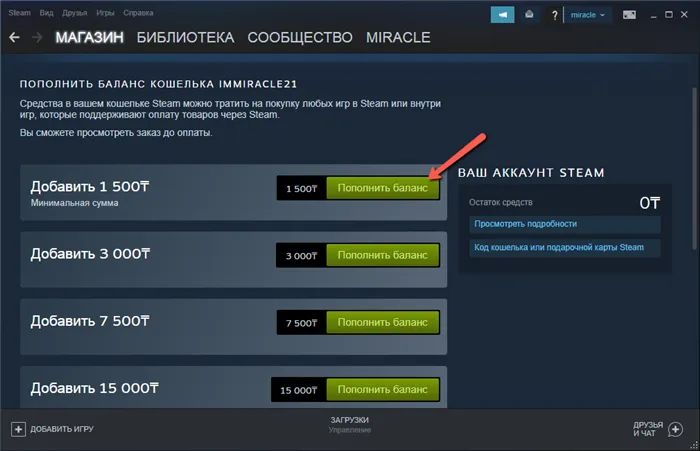This screenshot has height=451, width=700.
Task: Click the back navigation arrow
Action: point(14,38)
